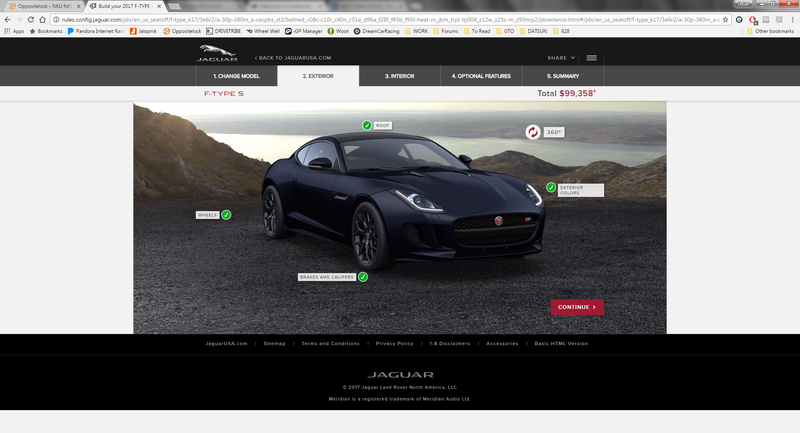Viewport: 800px width, 433px height.
Task: Click the Total $99,358 price
Action: [566, 93]
